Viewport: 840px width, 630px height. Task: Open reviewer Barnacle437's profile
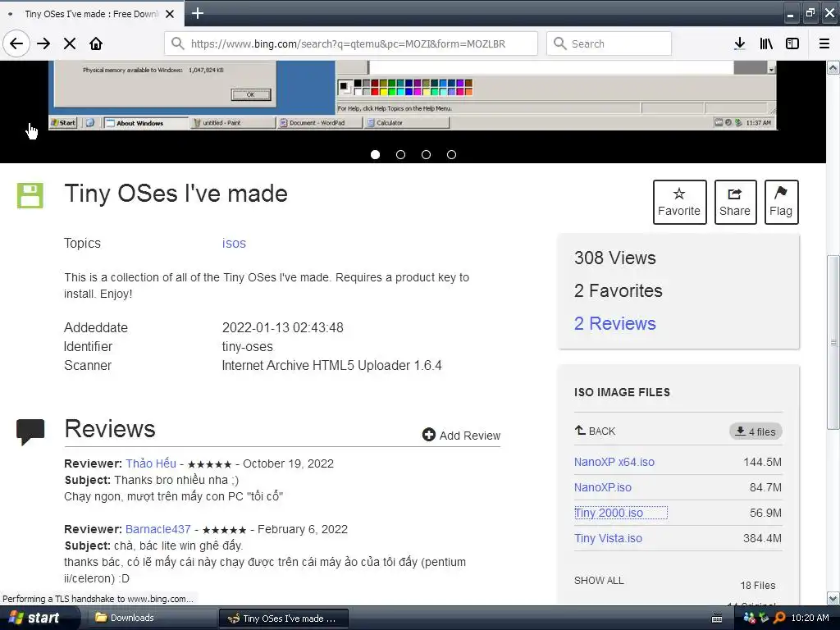tap(158, 529)
